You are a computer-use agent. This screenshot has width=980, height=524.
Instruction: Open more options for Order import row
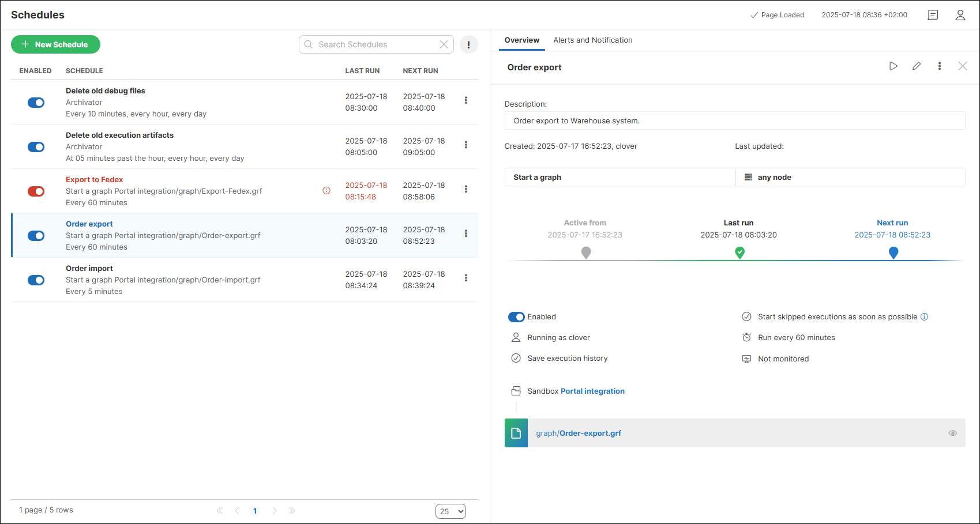coord(465,278)
